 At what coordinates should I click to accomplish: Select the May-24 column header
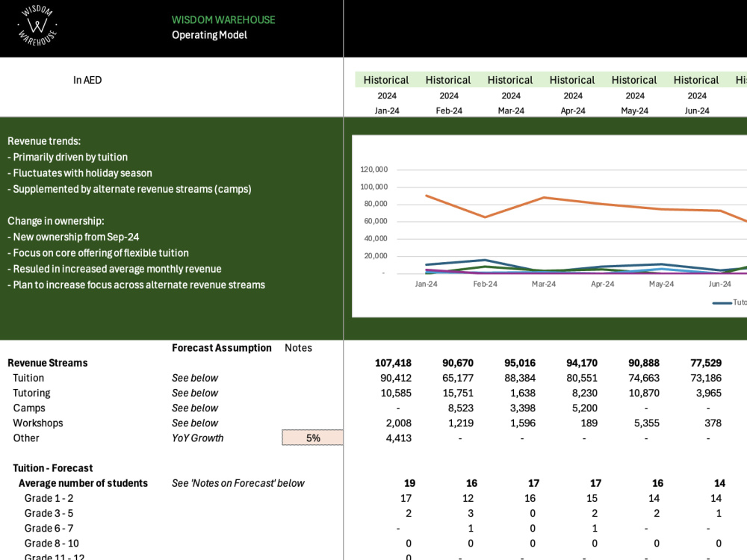(x=634, y=111)
